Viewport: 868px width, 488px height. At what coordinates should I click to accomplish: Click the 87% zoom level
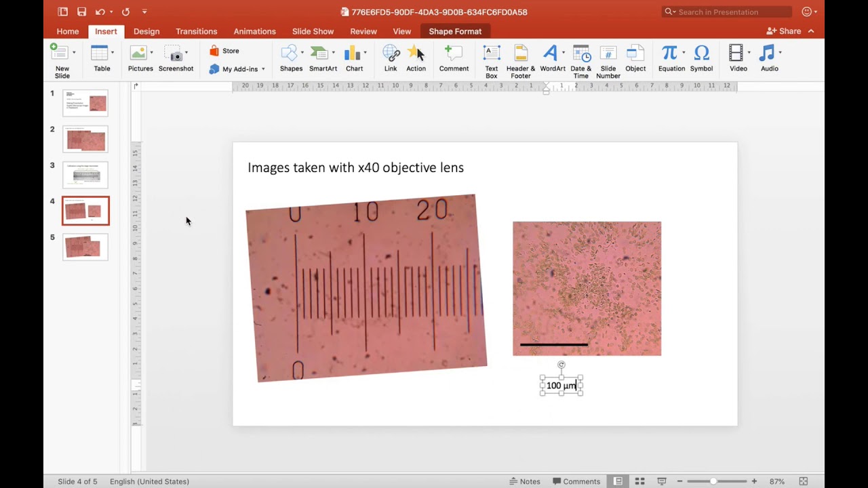777,481
